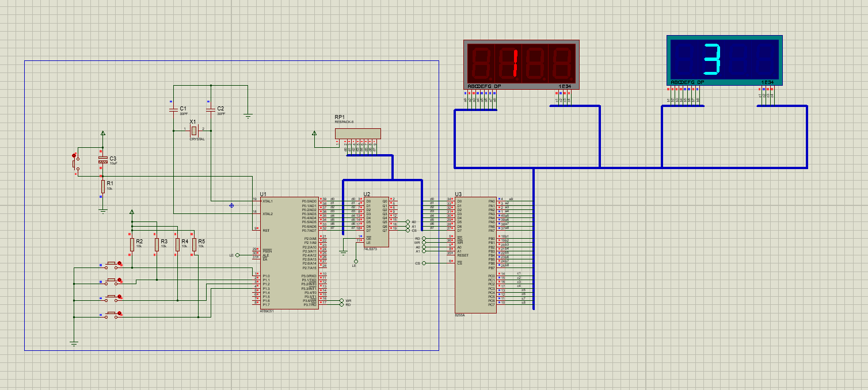868x390 pixels.
Task: Click the XTAL1 pin label on U1
Action: pyautogui.click(x=268, y=201)
